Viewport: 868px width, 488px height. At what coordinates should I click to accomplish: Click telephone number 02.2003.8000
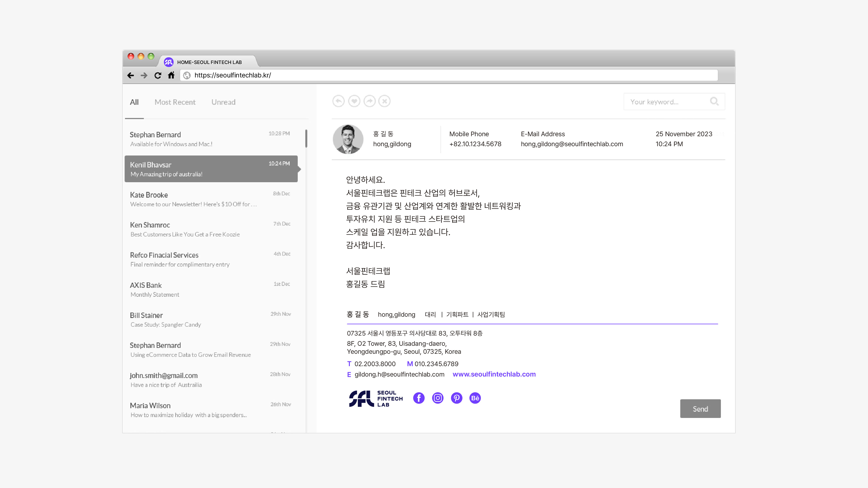pos(375,364)
